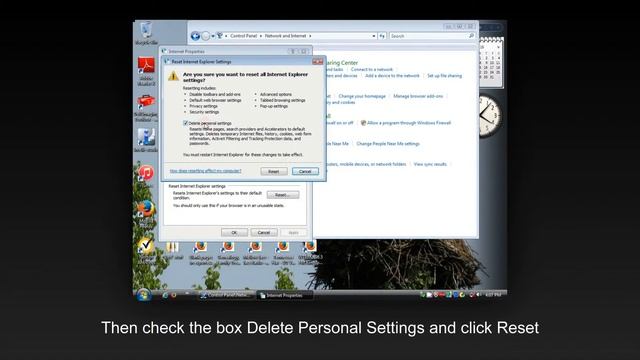Open the Change your homepage link
The height and width of the screenshot is (360, 640).
click(x=362, y=96)
